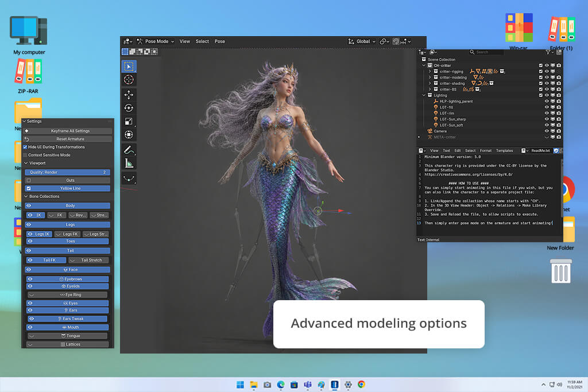The image size is (588, 392).
Task: Click the Tongue collection button
Action: (68, 336)
